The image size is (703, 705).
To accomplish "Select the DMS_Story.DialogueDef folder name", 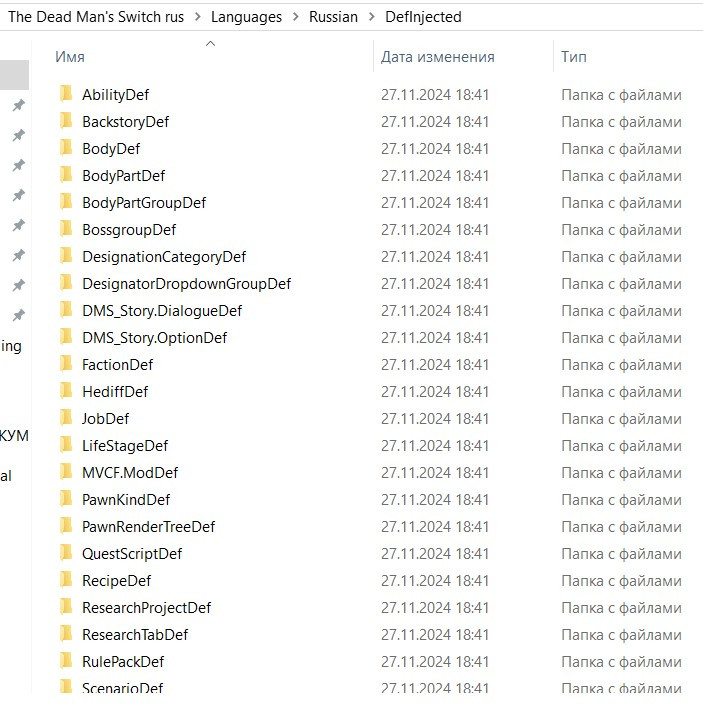I will pyautogui.click(x=162, y=311).
